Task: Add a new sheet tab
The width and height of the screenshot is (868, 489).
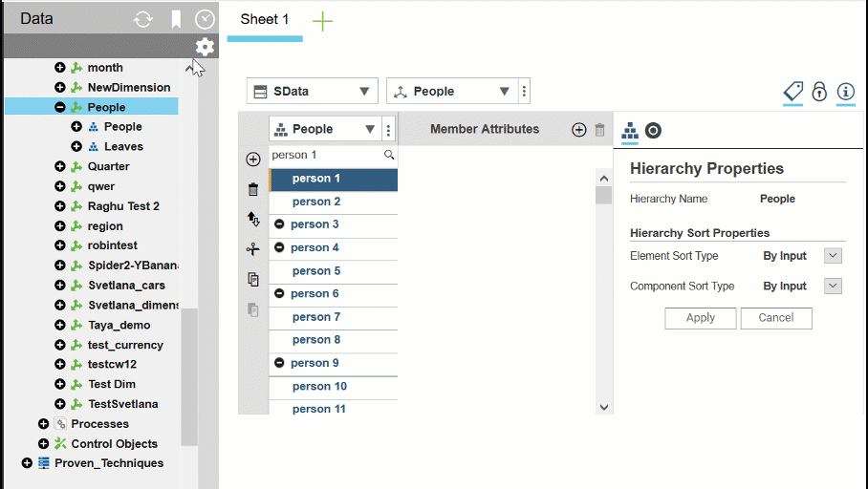Action: [x=323, y=21]
